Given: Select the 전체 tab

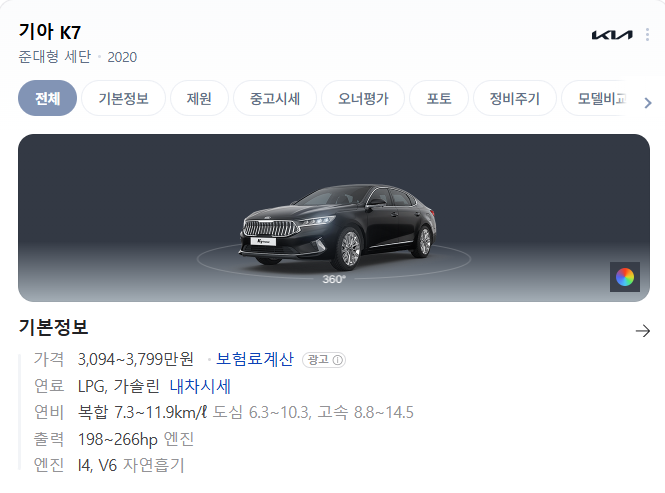Looking at the screenshot, I should (48, 98).
